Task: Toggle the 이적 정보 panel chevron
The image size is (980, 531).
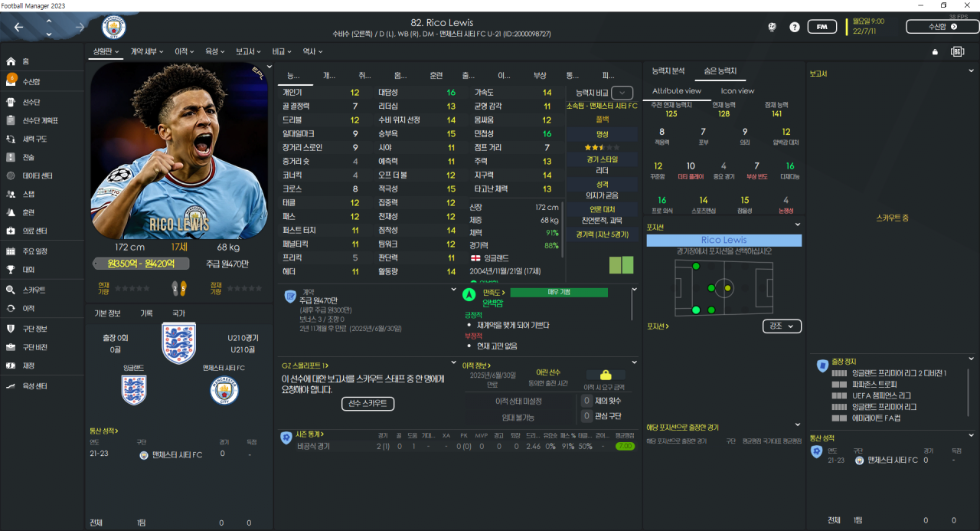Action: (634, 362)
